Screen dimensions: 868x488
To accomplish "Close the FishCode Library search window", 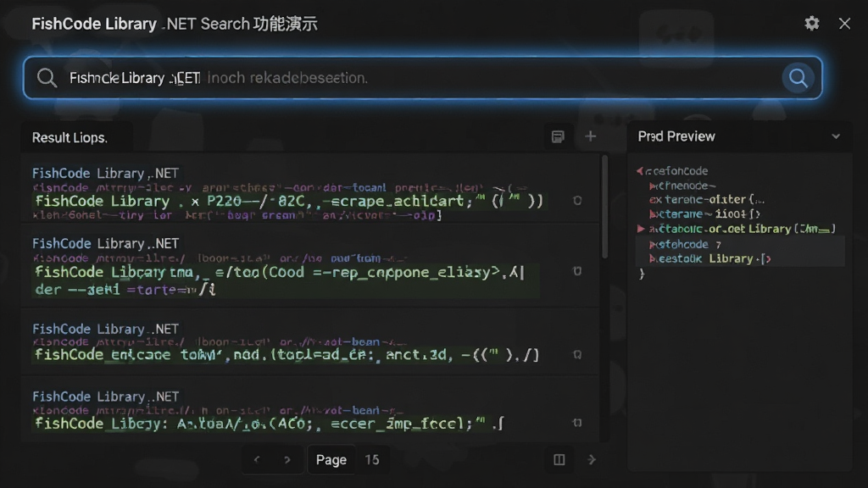I will [x=844, y=23].
